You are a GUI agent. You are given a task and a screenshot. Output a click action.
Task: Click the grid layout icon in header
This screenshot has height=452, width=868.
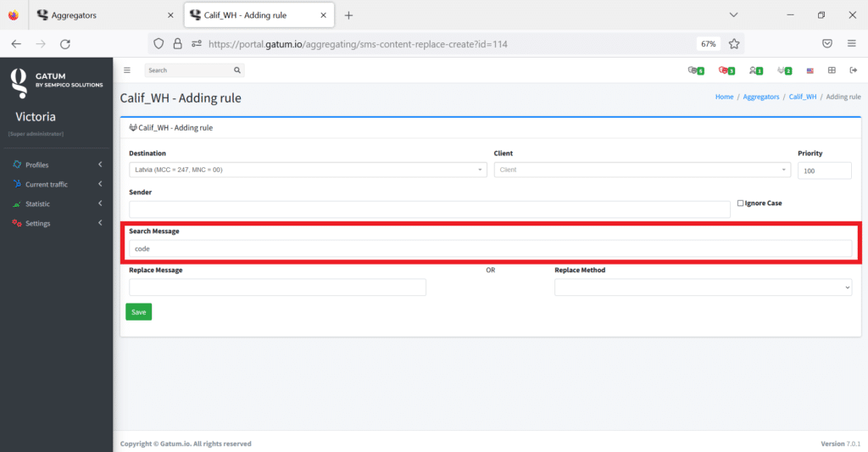(832, 70)
